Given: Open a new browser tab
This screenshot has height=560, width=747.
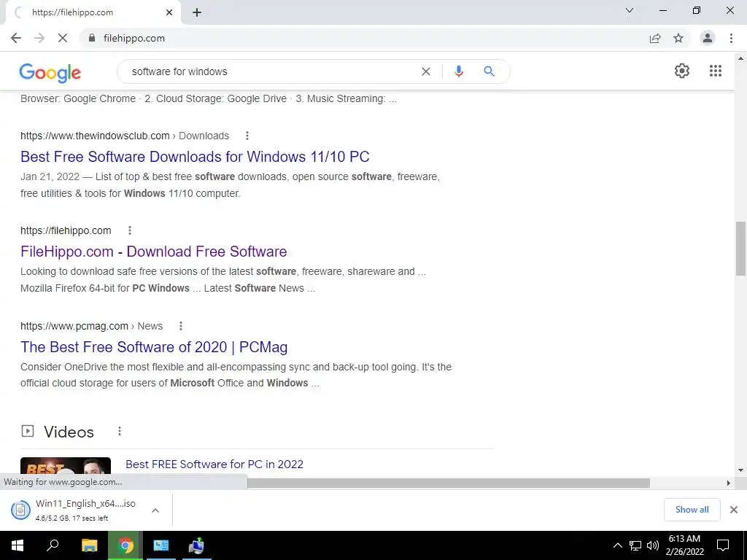Looking at the screenshot, I should 197,12.
